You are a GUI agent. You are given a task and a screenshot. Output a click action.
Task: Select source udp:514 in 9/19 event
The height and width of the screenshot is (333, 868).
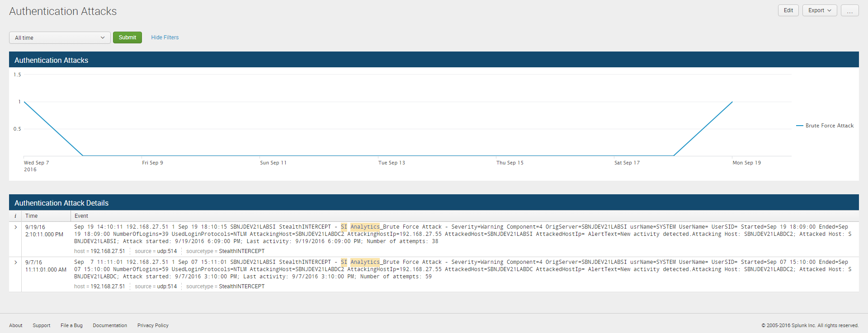pyautogui.click(x=167, y=251)
